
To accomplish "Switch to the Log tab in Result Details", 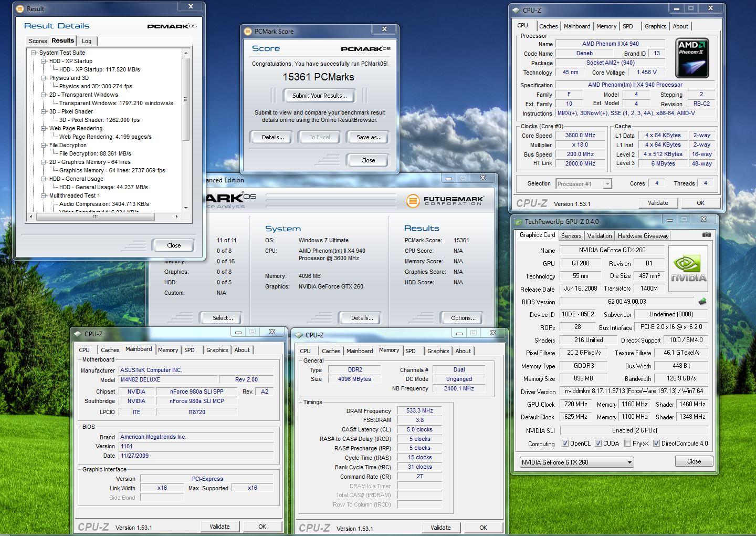I will 87,41.
